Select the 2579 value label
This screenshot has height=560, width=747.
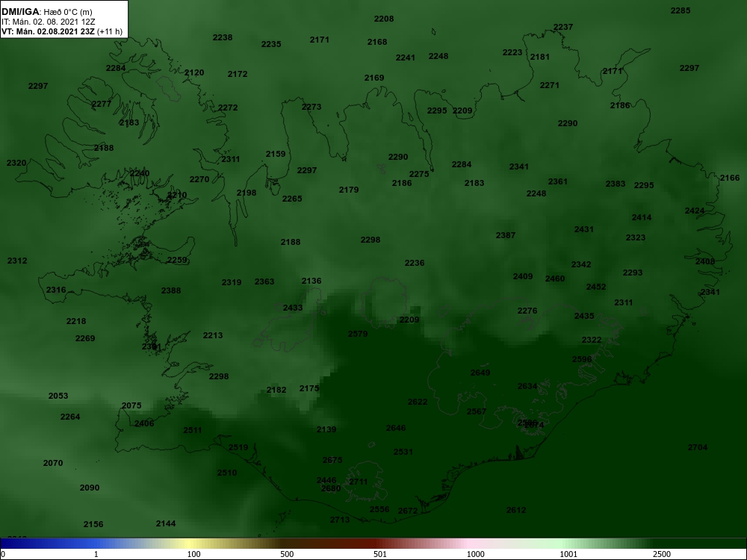(358, 334)
